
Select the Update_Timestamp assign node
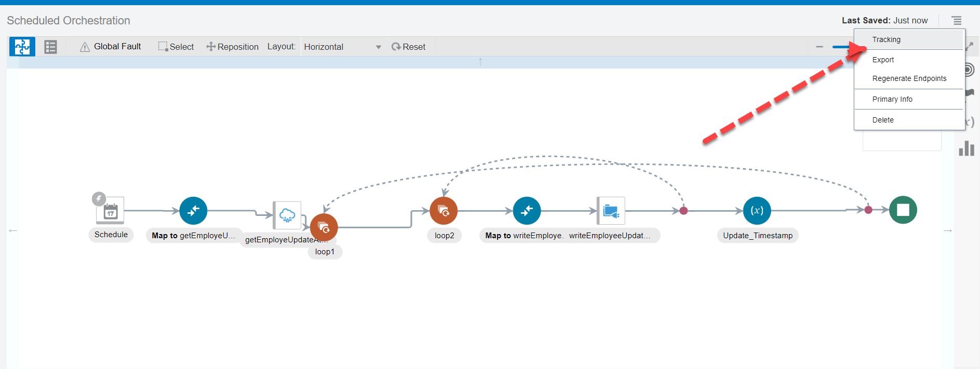click(757, 211)
